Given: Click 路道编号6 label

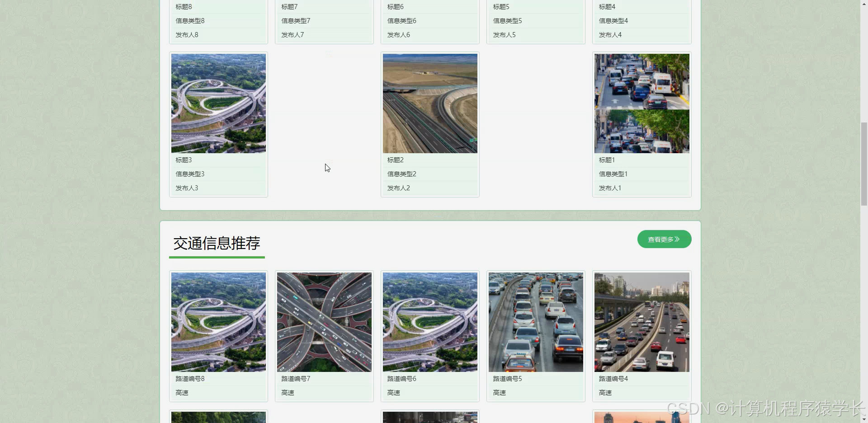Looking at the screenshot, I should (401, 379).
